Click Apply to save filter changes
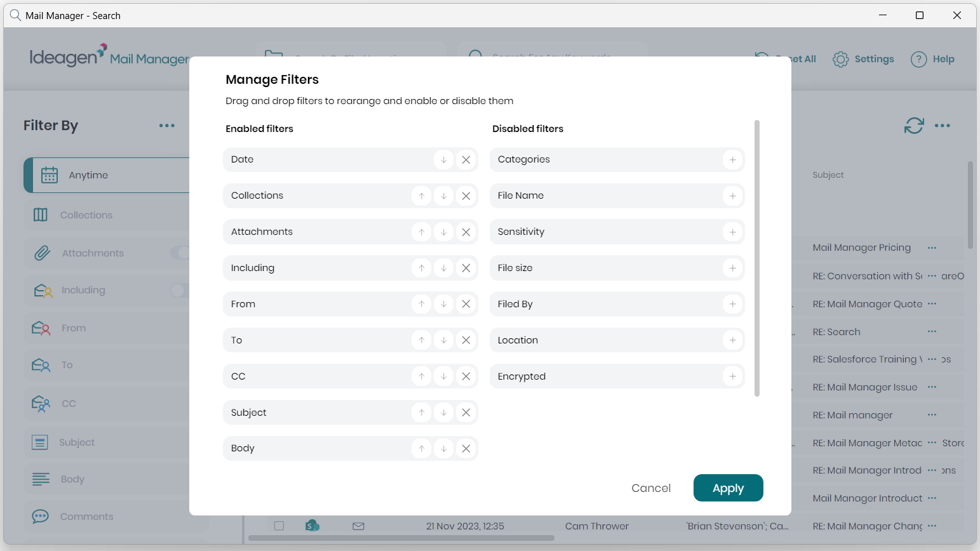 click(728, 488)
